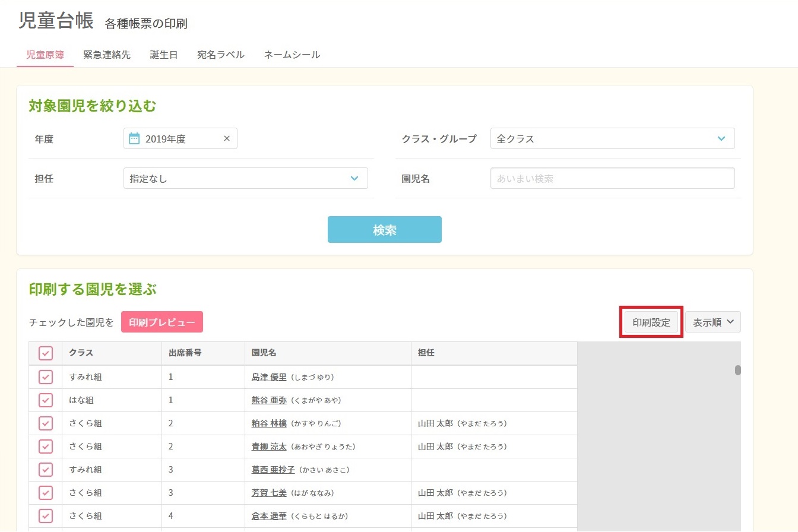
Task: Open the child record link 芳賀 七美
Action: coord(269,493)
